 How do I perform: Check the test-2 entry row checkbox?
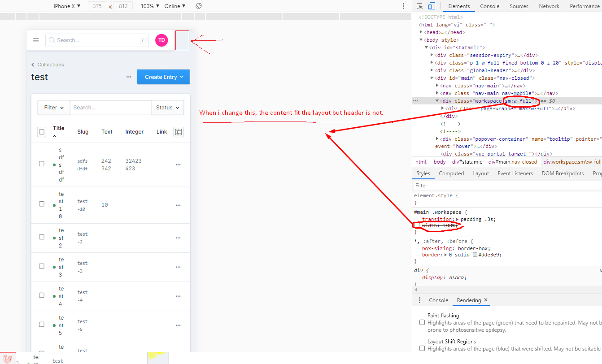pyautogui.click(x=42, y=237)
